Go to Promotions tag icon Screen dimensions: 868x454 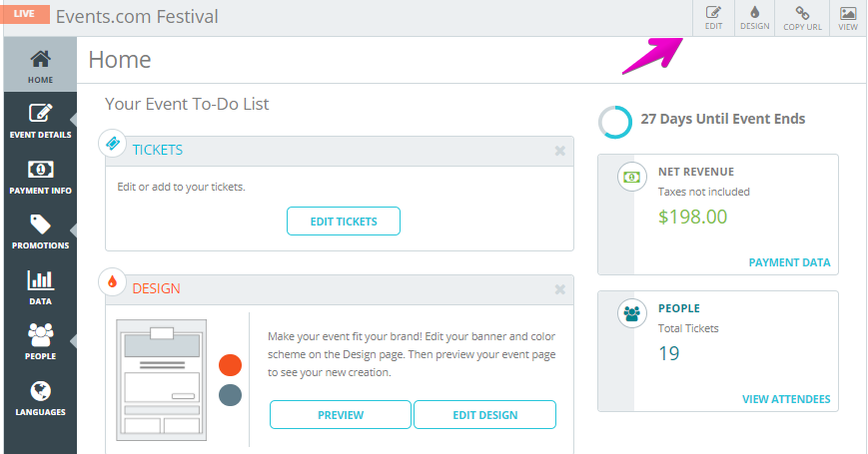[40, 231]
